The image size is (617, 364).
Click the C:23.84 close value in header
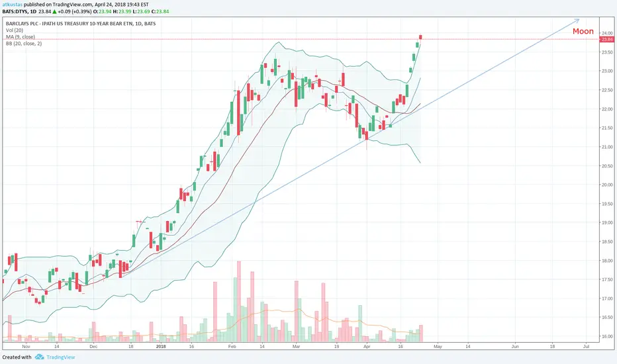[x=160, y=11]
